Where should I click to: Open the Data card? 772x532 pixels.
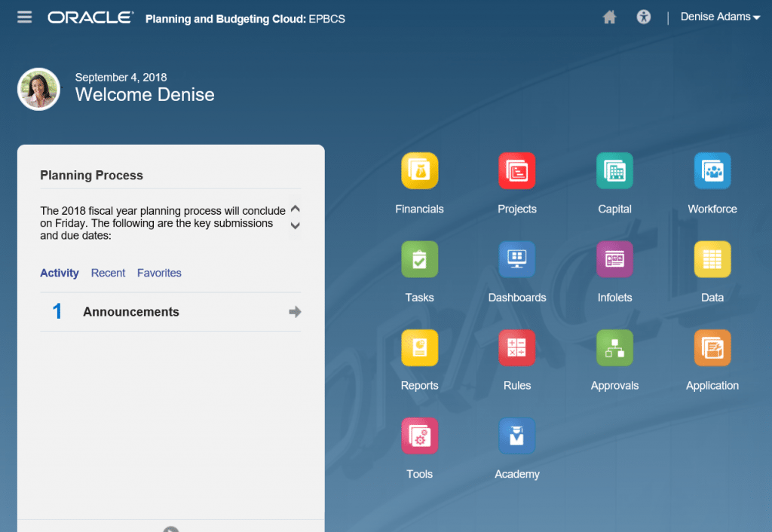pos(712,259)
